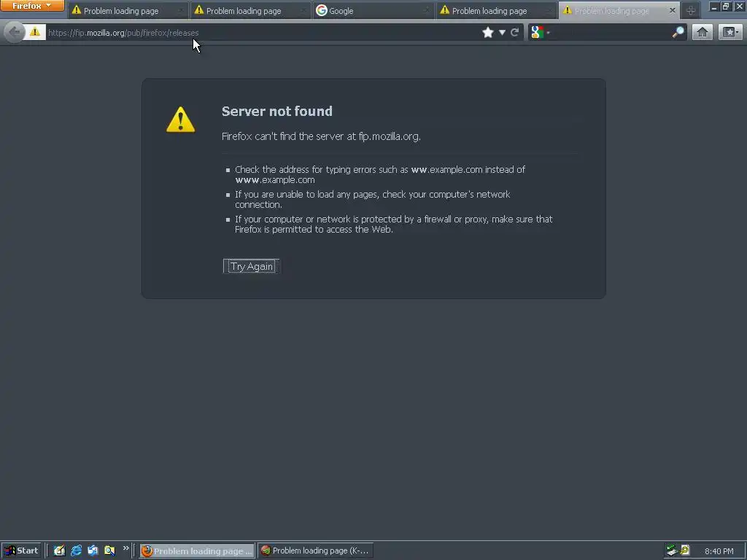Open the Google search engine selector
Screen dimensions: 747x560
541,32
